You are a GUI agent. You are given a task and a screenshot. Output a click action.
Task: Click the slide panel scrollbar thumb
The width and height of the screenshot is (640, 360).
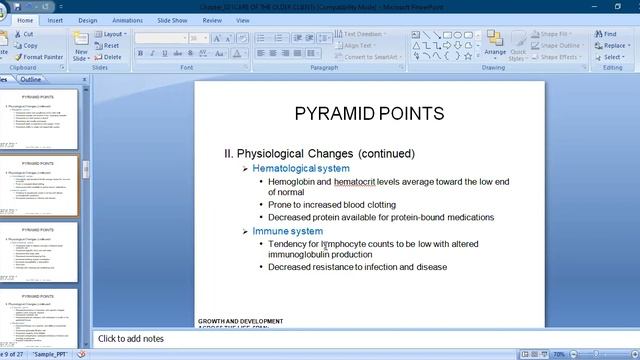86,169
